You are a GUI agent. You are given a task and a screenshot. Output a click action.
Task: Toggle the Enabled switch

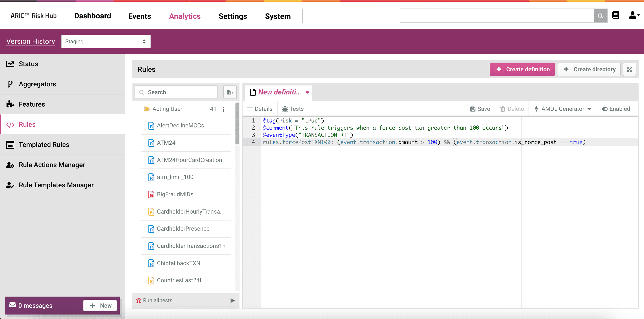click(616, 109)
